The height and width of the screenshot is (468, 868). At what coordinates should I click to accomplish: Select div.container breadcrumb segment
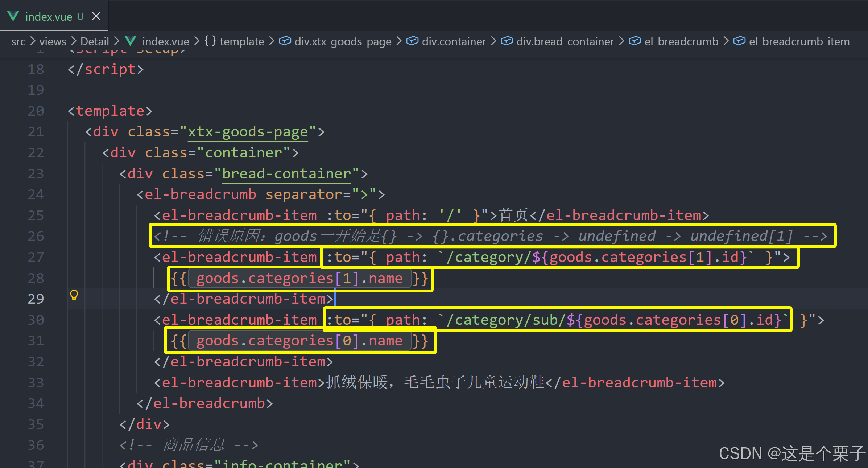point(454,41)
